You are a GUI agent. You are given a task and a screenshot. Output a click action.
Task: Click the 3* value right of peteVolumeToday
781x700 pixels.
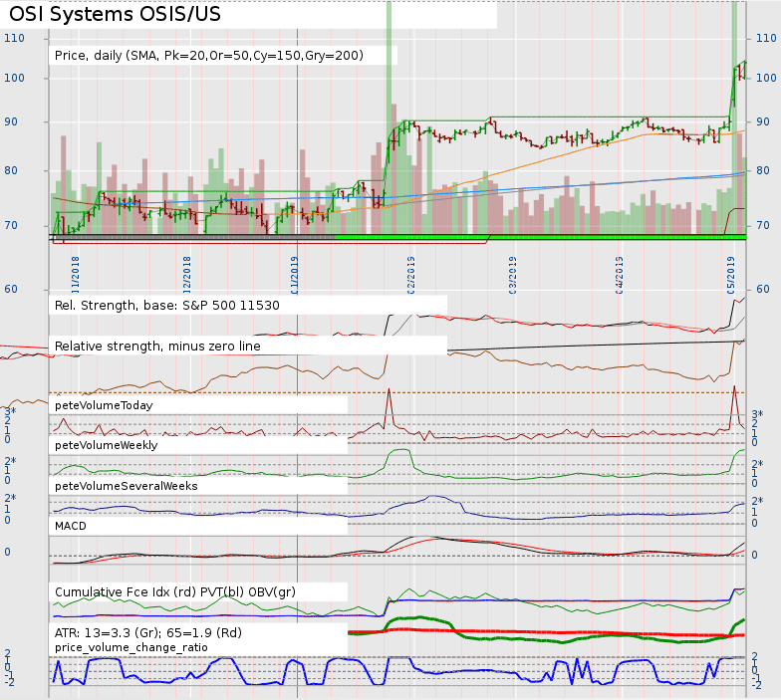(x=757, y=414)
